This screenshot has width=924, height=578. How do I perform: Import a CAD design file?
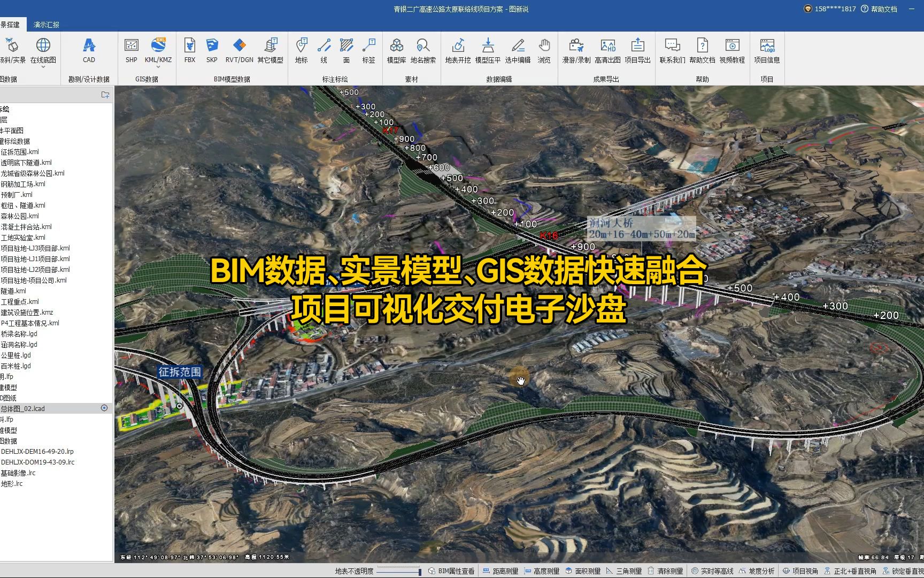point(89,50)
